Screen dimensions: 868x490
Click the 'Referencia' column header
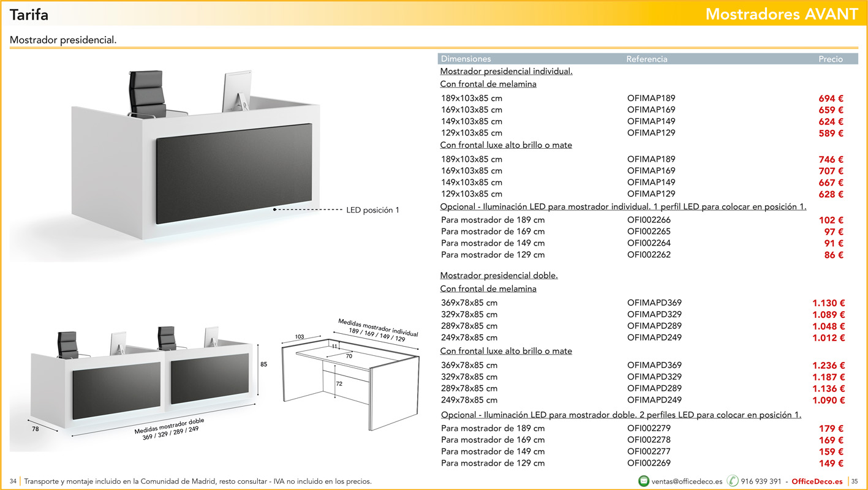[647, 59]
